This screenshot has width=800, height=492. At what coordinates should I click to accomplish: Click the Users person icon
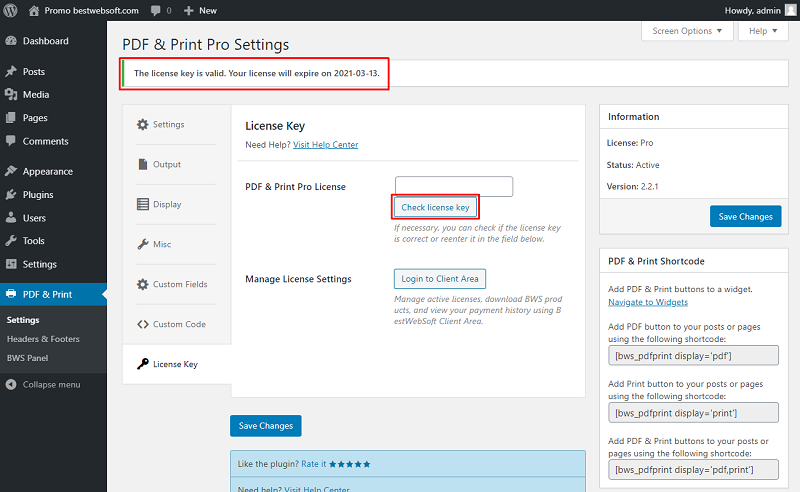pos(11,218)
